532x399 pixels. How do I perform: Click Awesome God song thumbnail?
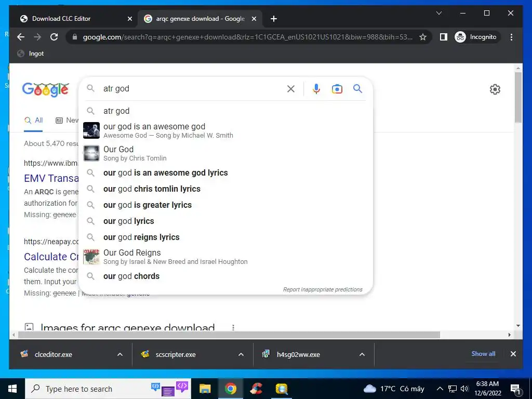(x=91, y=130)
